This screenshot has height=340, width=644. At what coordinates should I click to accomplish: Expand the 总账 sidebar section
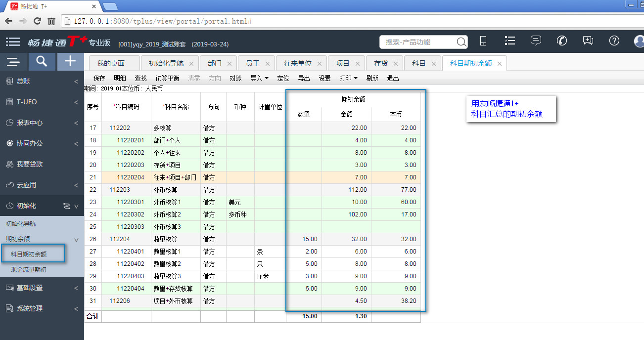[x=40, y=81]
